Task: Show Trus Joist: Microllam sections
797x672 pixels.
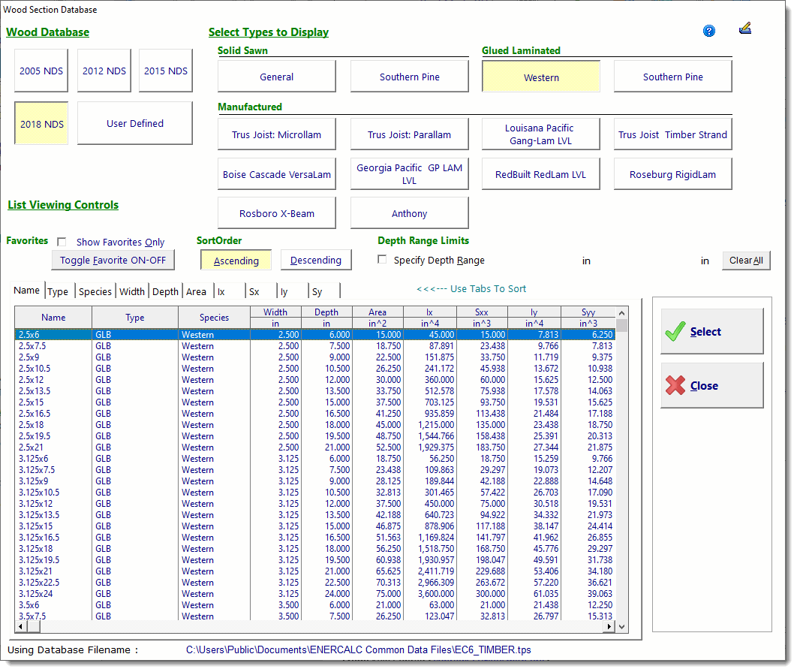Action: pos(277,135)
